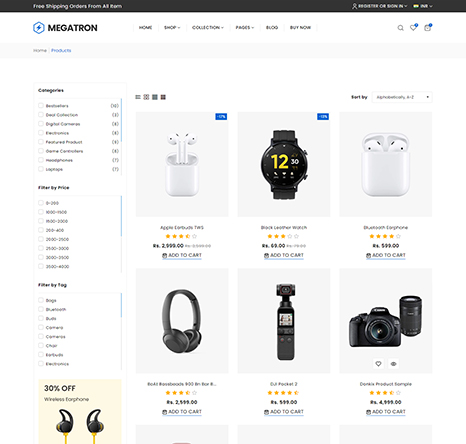Open the wishlist heart icon in header

coord(413,27)
